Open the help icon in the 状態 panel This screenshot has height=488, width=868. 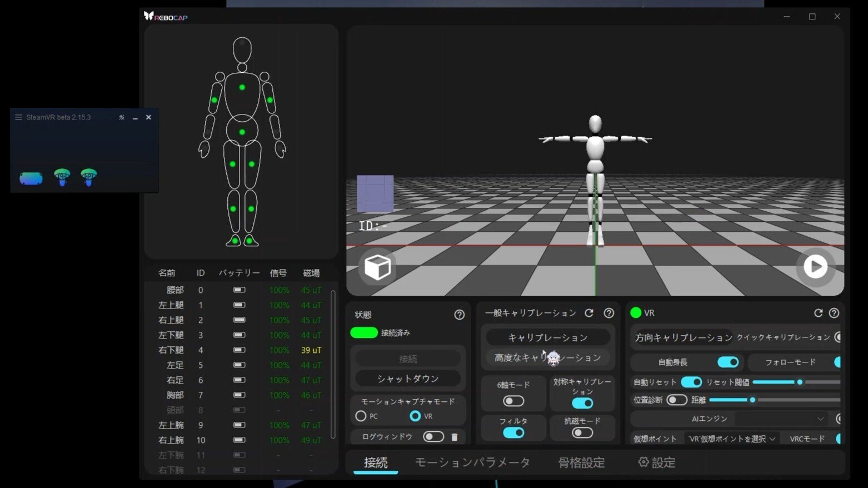[459, 315]
